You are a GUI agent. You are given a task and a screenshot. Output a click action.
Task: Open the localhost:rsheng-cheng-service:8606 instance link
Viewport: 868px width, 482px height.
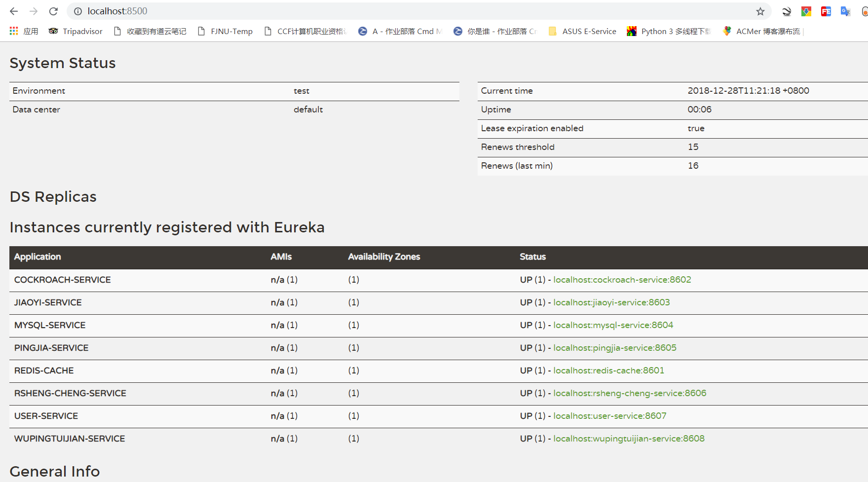(x=630, y=393)
